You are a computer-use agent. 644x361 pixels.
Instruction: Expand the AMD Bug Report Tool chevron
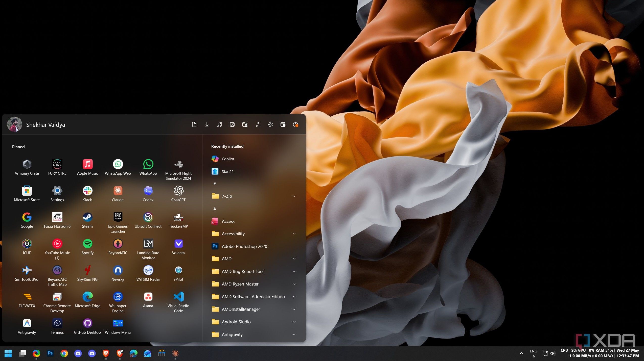click(x=294, y=271)
